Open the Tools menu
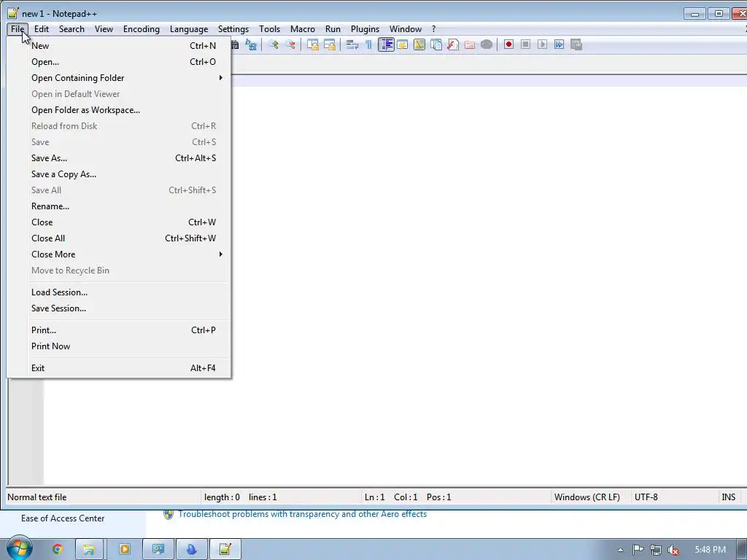The width and height of the screenshot is (747, 560). [270, 29]
